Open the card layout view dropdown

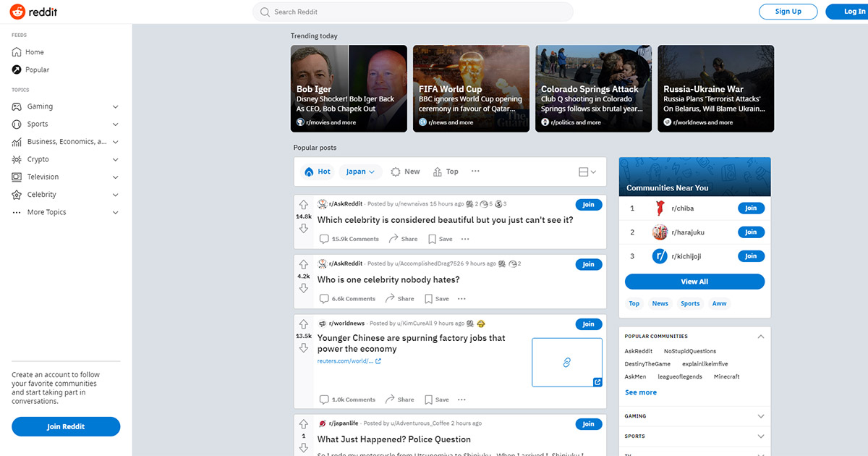tap(587, 172)
